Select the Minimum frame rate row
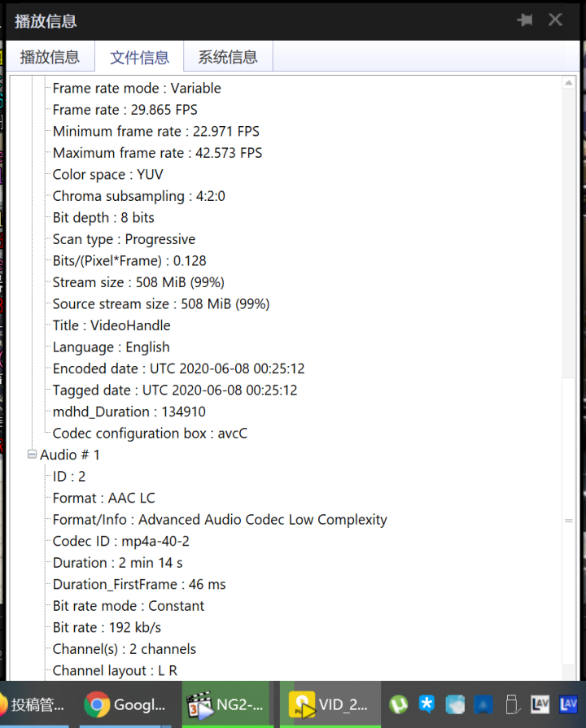The width and height of the screenshot is (586, 728). click(x=156, y=132)
